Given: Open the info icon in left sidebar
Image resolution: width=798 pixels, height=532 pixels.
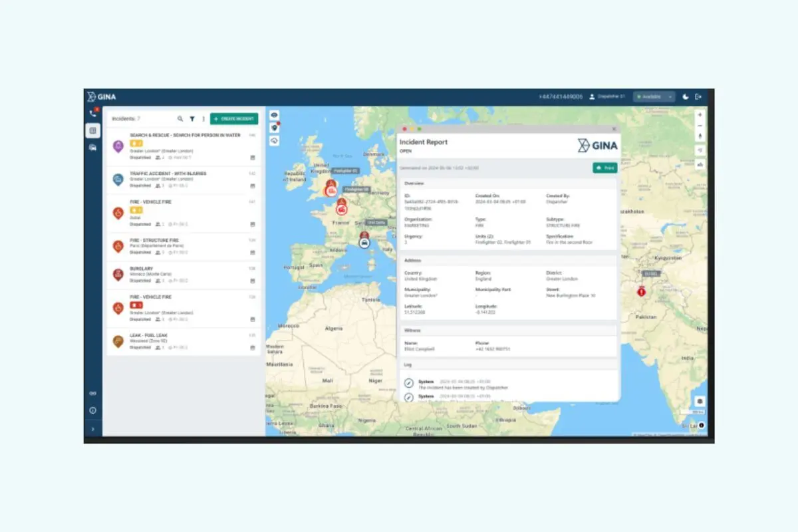Looking at the screenshot, I should coord(93,410).
